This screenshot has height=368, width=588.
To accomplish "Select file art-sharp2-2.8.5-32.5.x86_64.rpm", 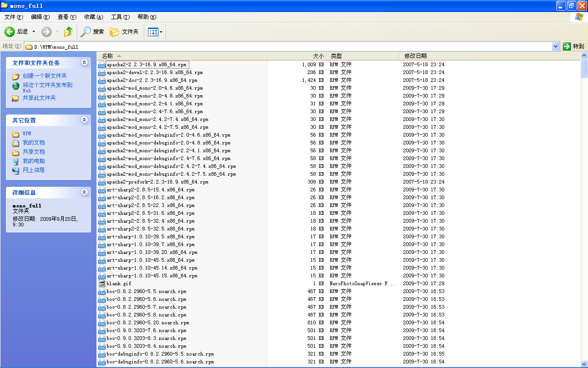I will click(x=150, y=229).
